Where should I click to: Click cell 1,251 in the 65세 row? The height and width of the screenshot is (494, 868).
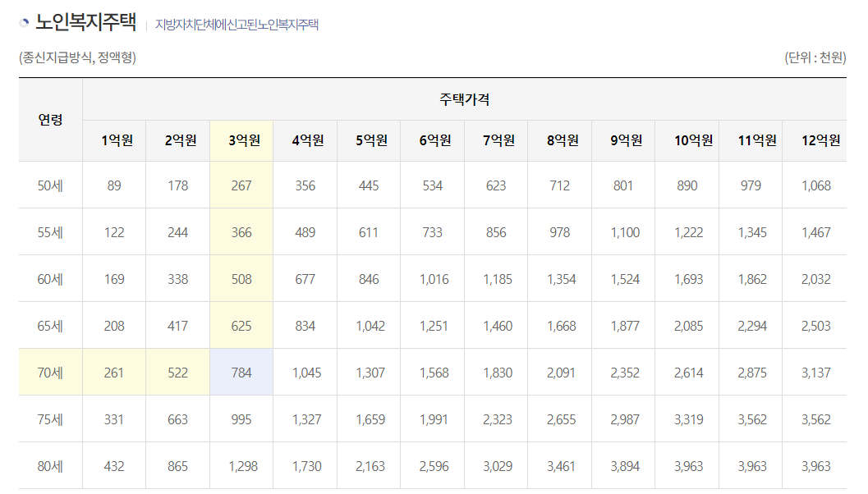click(x=432, y=326)
